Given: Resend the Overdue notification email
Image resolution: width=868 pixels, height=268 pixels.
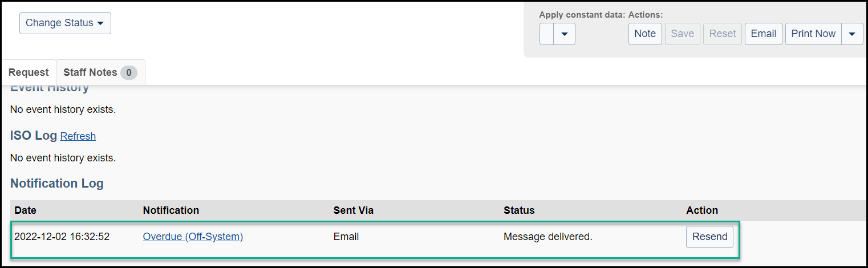Looking at the screenshot, I should [709, 237].
